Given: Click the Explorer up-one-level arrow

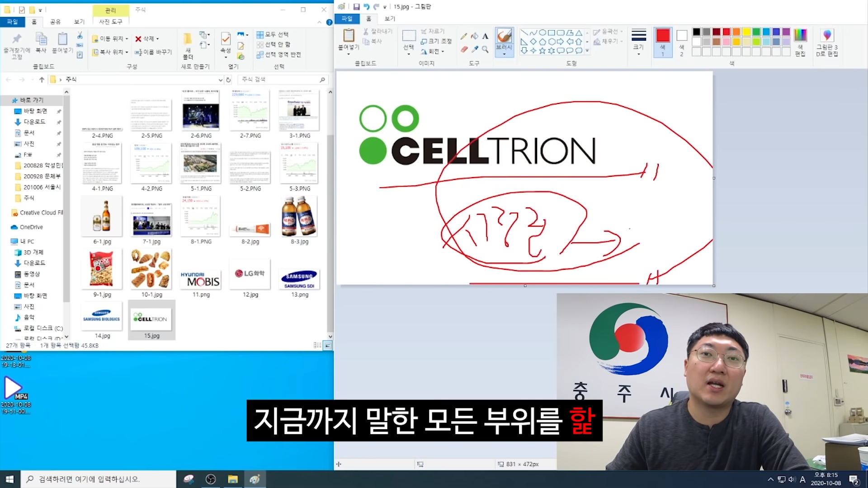Looking at the screenshot, I should coord(42,80).
